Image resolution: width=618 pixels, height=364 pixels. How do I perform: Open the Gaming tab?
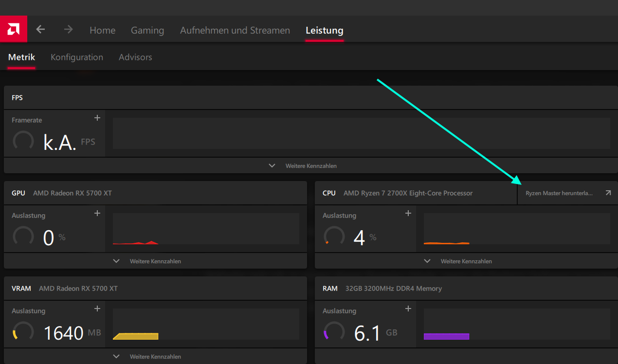(x=147, y=30)
